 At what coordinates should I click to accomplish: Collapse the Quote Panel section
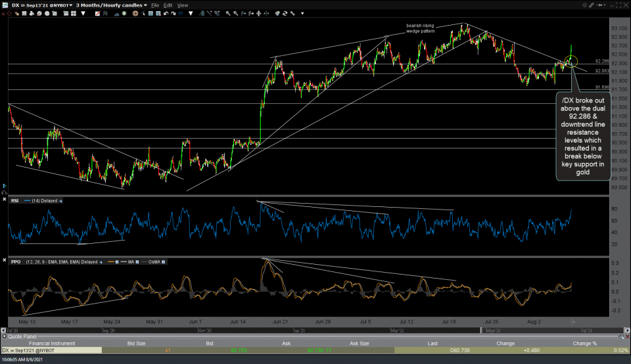click(x=3, y=336)
